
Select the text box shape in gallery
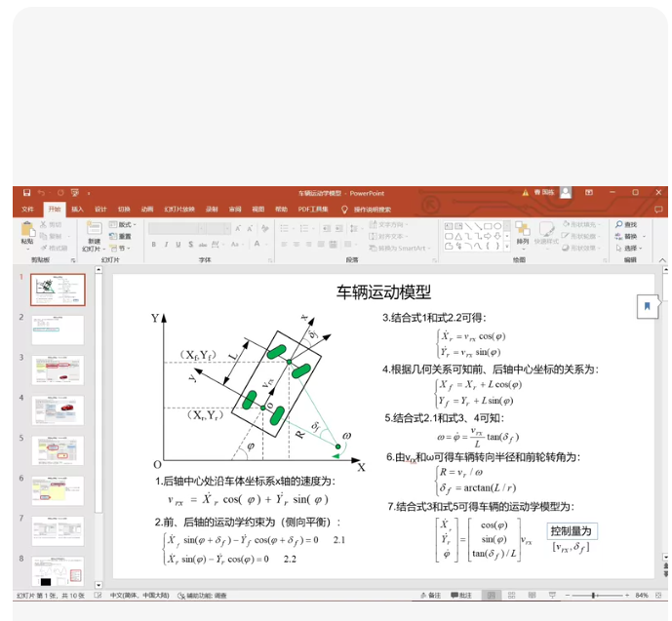click(449, 226)
